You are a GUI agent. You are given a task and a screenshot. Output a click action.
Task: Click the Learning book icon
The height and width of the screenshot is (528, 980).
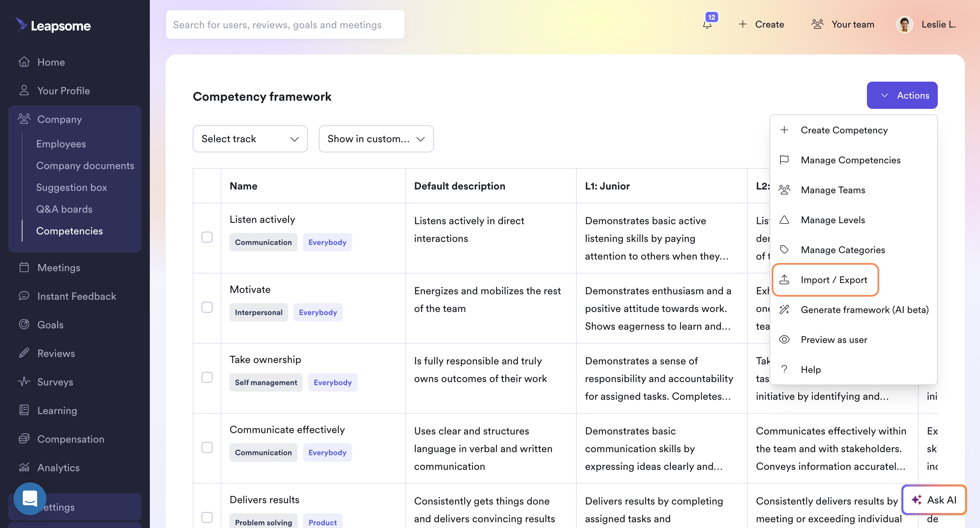24,410
